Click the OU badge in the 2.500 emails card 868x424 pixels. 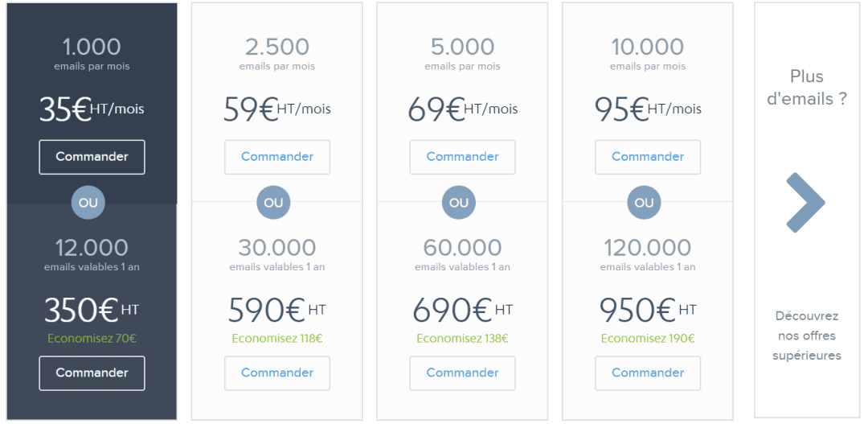[273, 203]
